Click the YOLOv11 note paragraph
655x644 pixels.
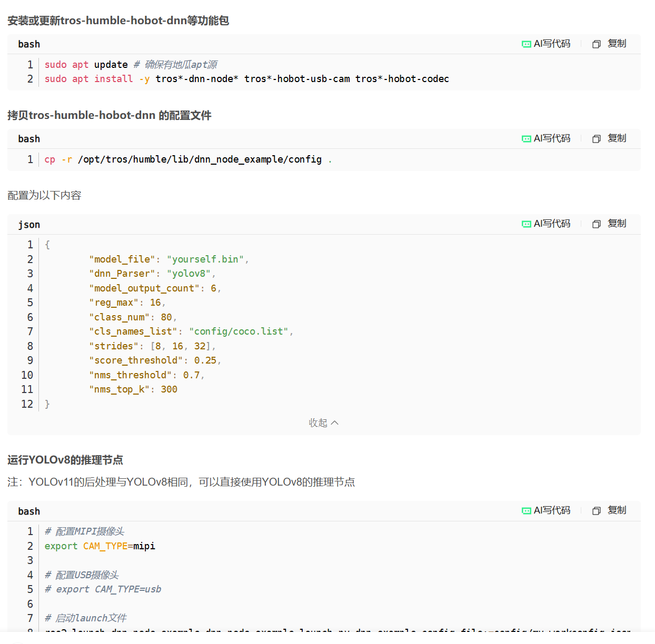181,482
